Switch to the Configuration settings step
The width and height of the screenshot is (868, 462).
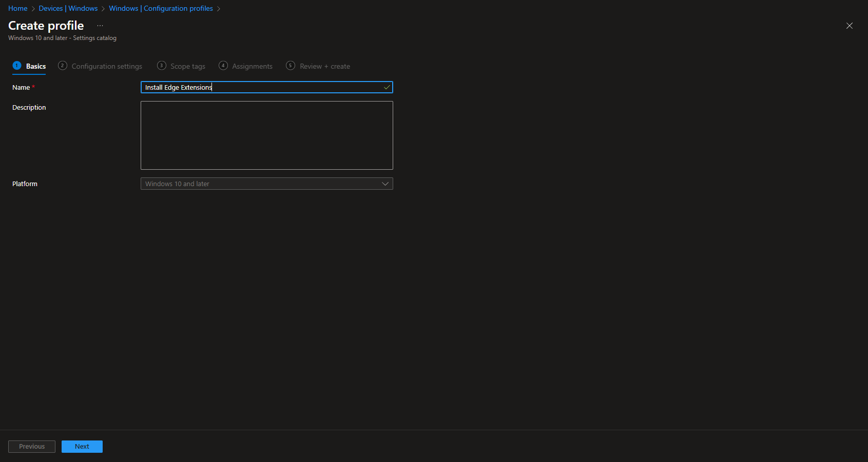[x=106, y=66]
